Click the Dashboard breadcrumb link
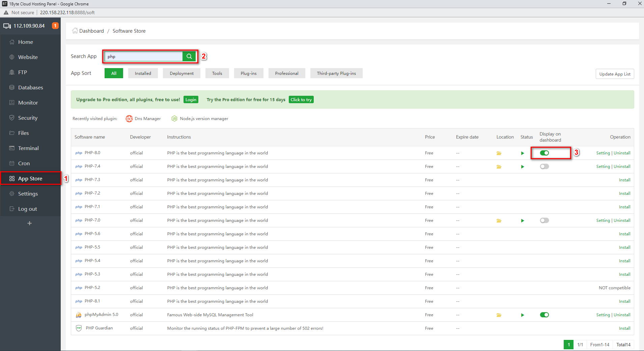Screen dimensions: 644x351 (91, 31)
